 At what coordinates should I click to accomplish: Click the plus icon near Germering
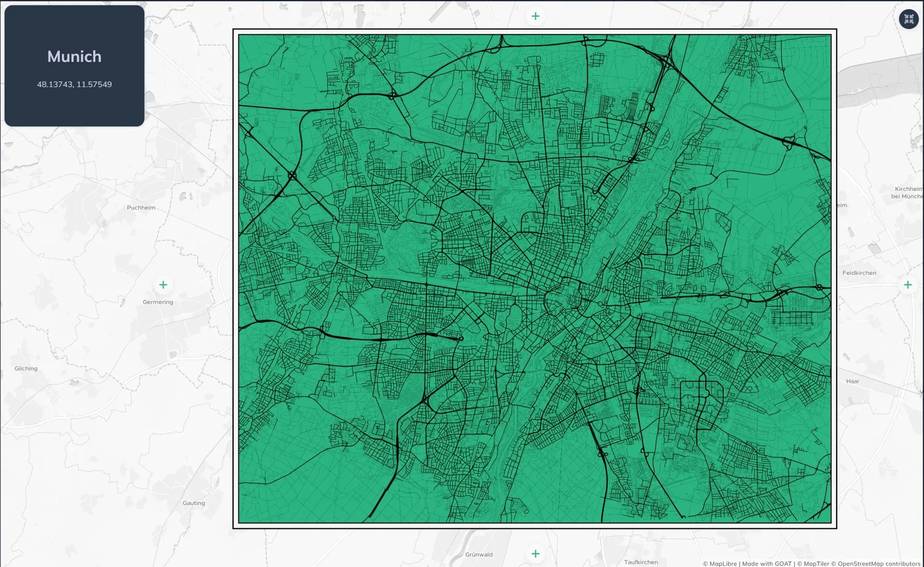click(163, 285)
